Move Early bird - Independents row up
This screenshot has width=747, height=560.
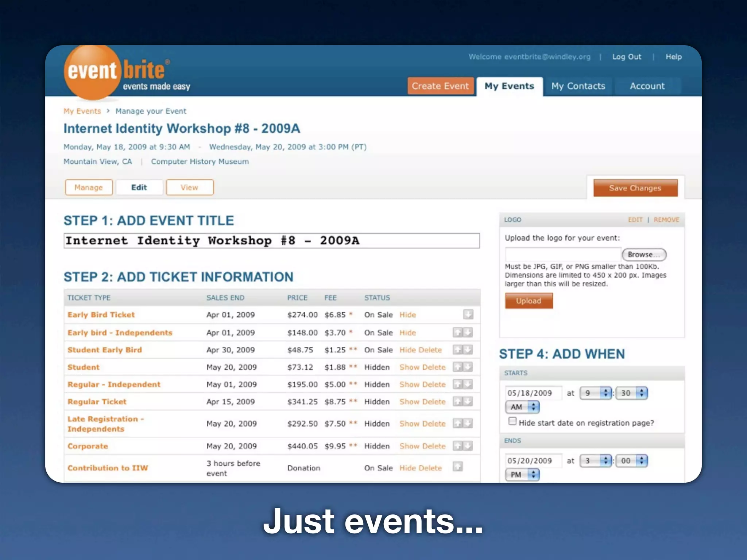458,332
